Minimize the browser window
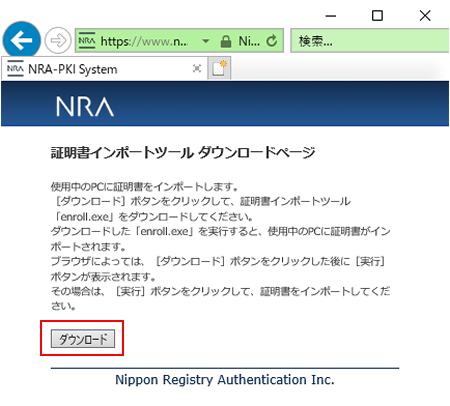This screenshot has width=450, height=406. (331, 16)
